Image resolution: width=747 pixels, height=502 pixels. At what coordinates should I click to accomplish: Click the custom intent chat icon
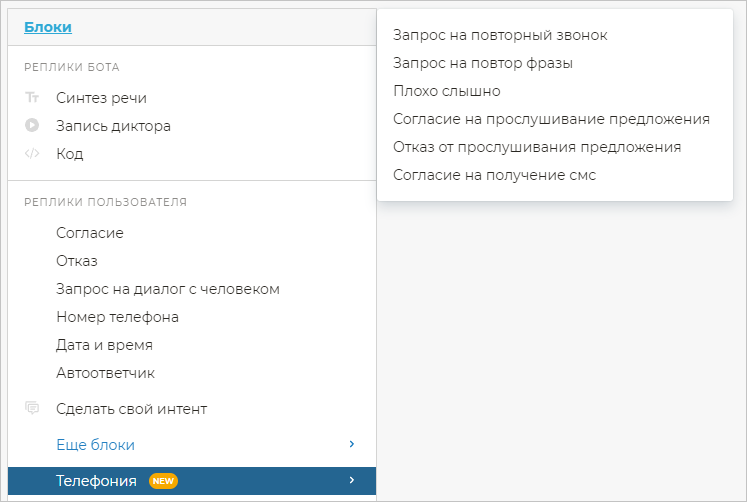(x=32, y=408)
